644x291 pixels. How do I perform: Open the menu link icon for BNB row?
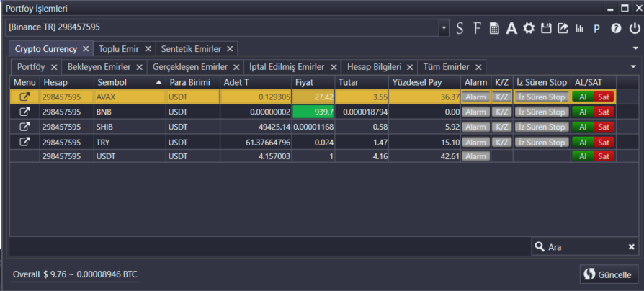[24, 112]
